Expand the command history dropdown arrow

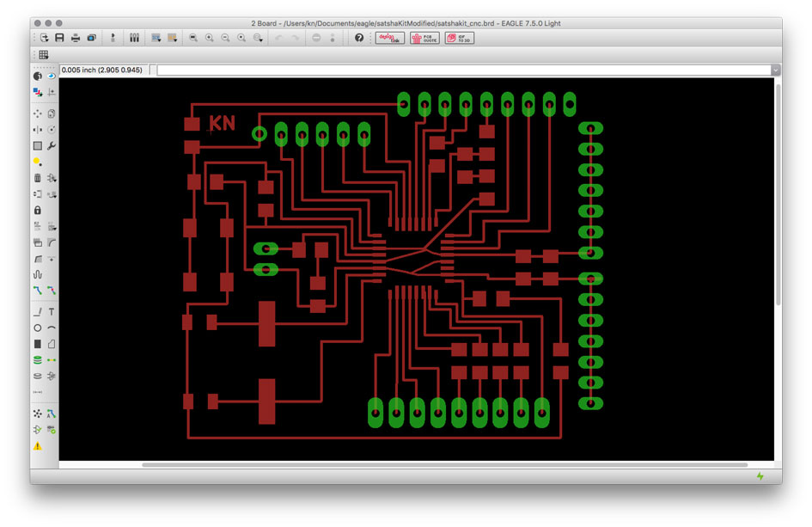pyautogui.click(x=776, y=70)
